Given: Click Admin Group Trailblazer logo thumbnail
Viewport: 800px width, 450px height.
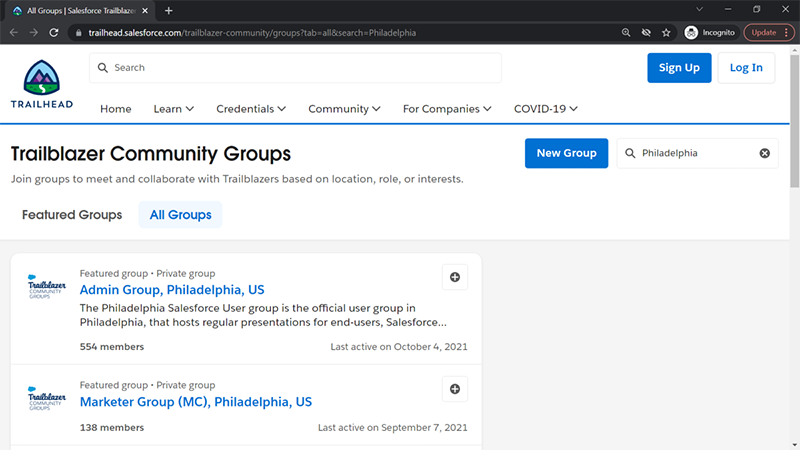Looking at the screenshot, I should 46,286.
